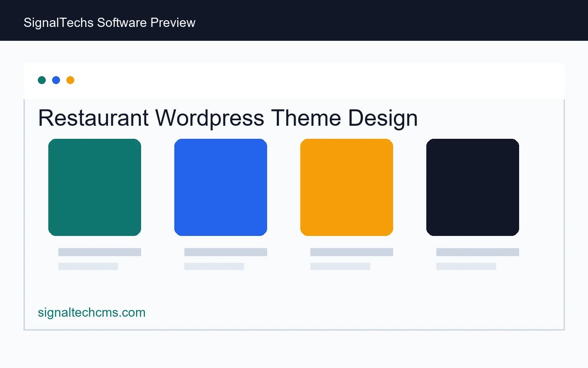Image resolution: width=588 pixels, height=368 pixels.
Task: Click subtitle placeholder under green tile
Action: point(88,266)
